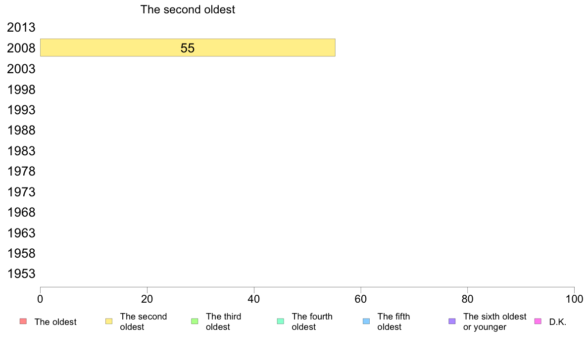The image size is (588, 364).
Task: Click the red 'The oldest' legend swatch
Action: (23, 321)
